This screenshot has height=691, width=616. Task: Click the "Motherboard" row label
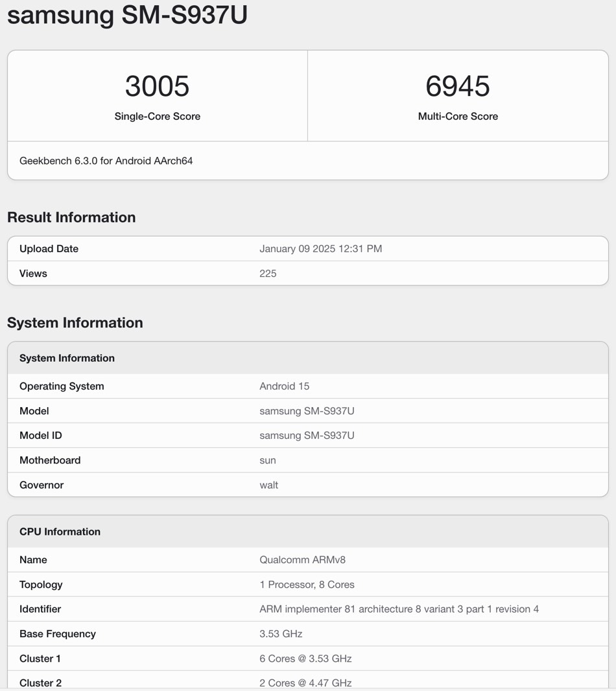(50, 460)
